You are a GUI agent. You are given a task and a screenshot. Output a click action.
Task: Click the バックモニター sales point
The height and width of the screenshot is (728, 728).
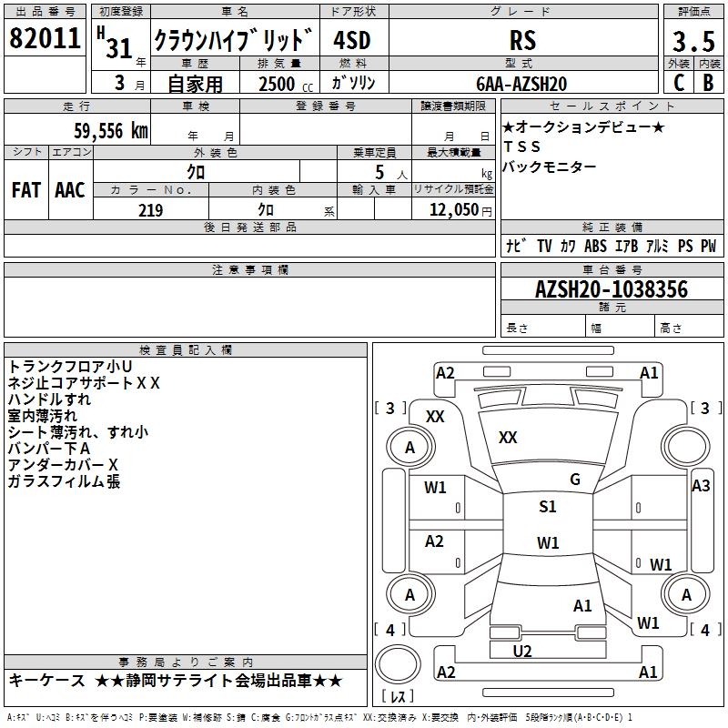point(549,167)
